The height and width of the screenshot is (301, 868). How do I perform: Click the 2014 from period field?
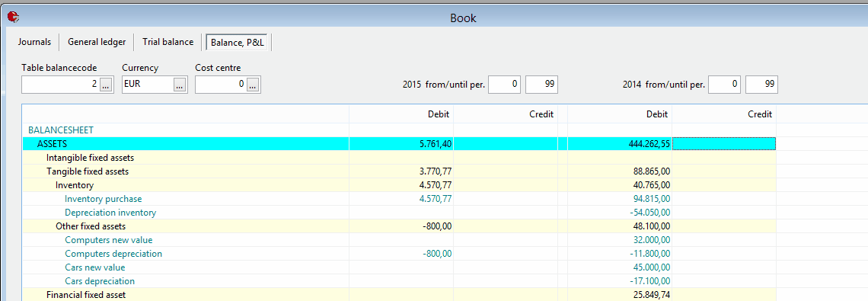725,85
